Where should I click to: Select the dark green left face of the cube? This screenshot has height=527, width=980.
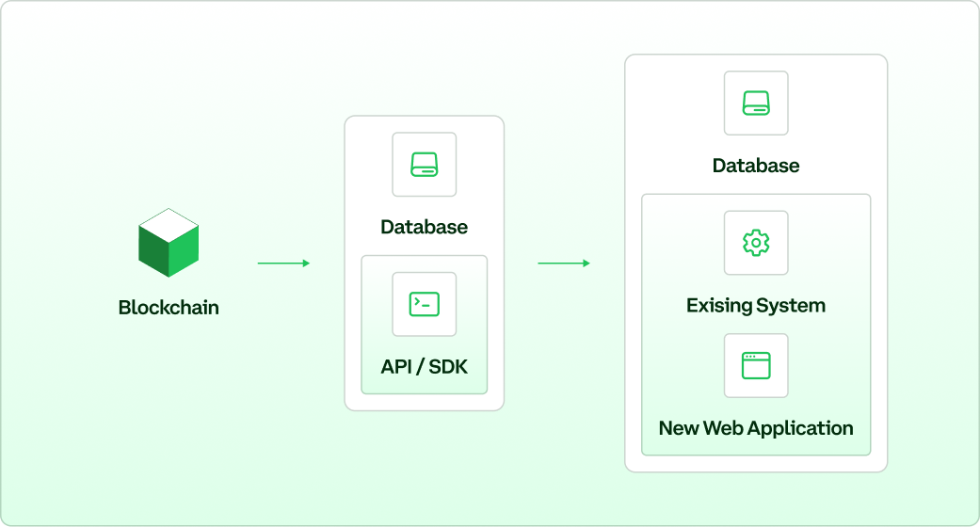click(153, 252)
